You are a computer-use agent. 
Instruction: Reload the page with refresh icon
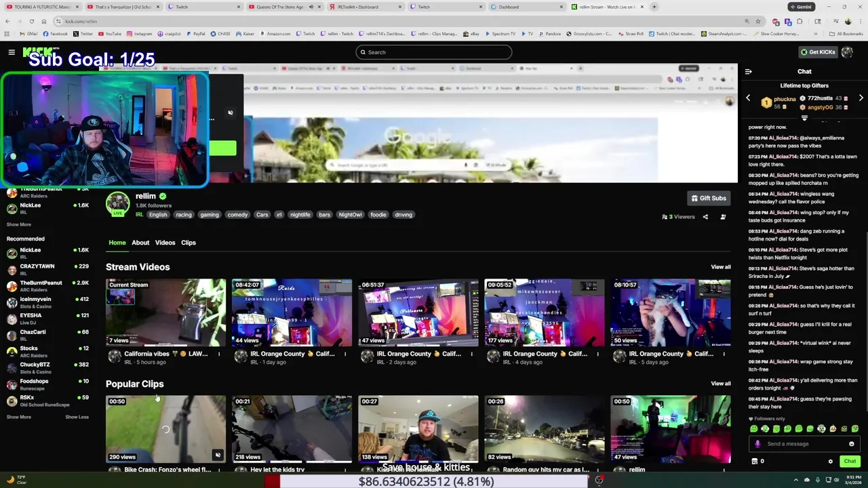[32, 21]
